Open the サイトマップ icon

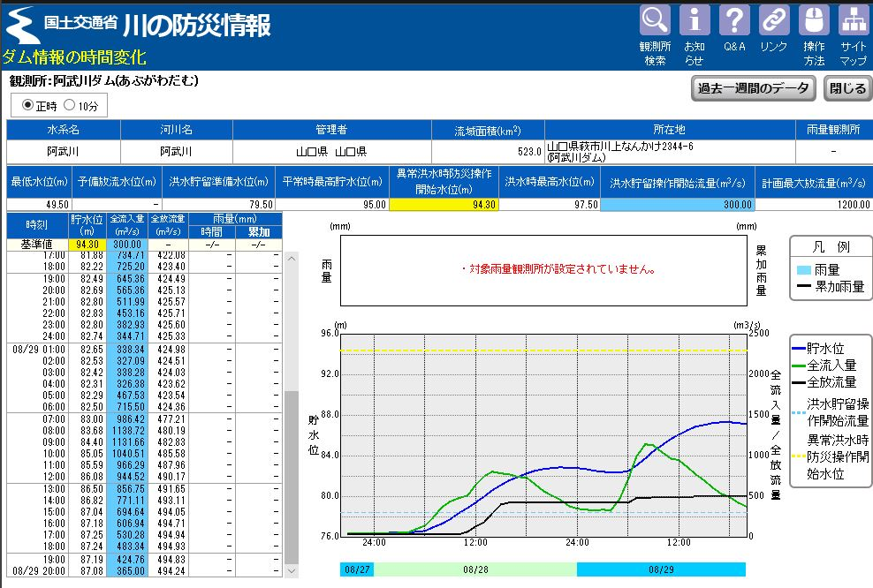click(854, 21)
